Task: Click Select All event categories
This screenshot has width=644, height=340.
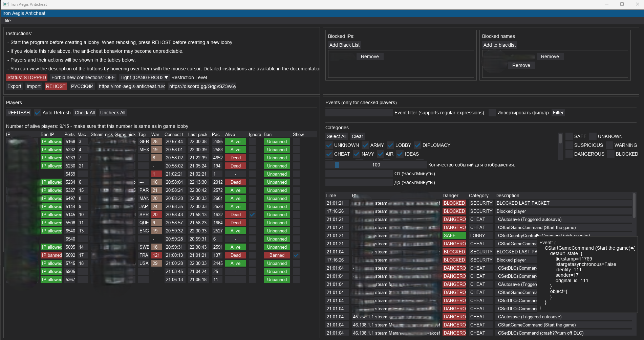Action: point(336,136)
